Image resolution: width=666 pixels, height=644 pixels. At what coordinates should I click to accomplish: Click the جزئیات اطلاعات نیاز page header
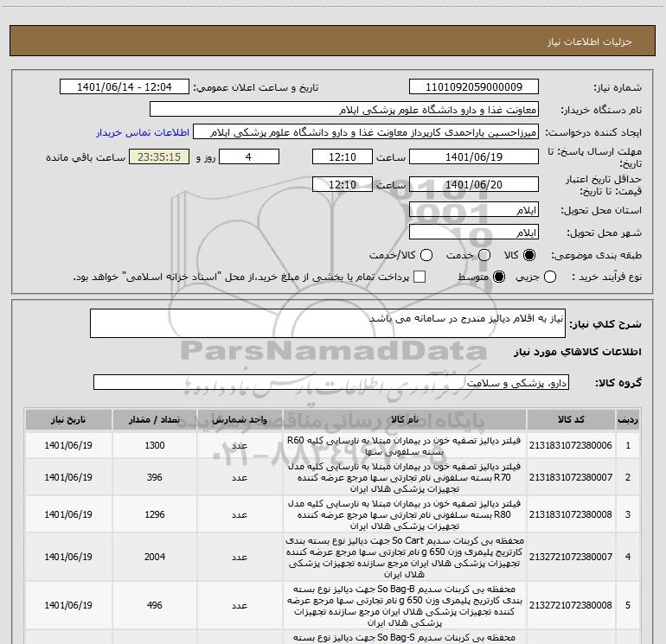click(x=590, y=41)
